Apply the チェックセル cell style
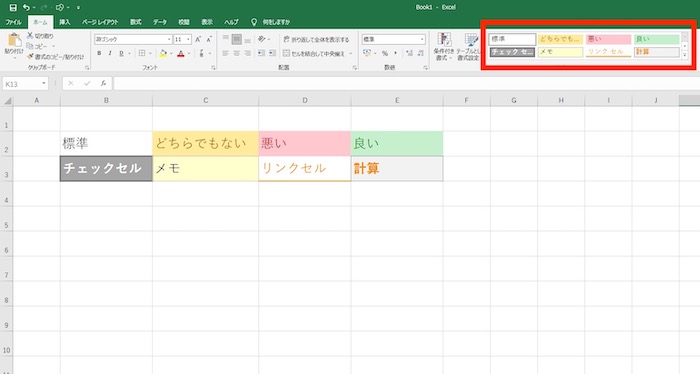 (512, 52)
